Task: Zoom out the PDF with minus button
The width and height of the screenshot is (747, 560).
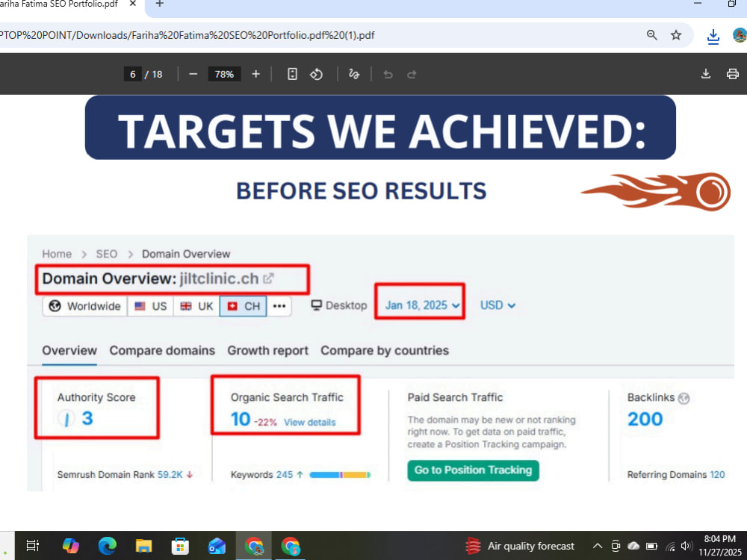Action: click(193, 74)
